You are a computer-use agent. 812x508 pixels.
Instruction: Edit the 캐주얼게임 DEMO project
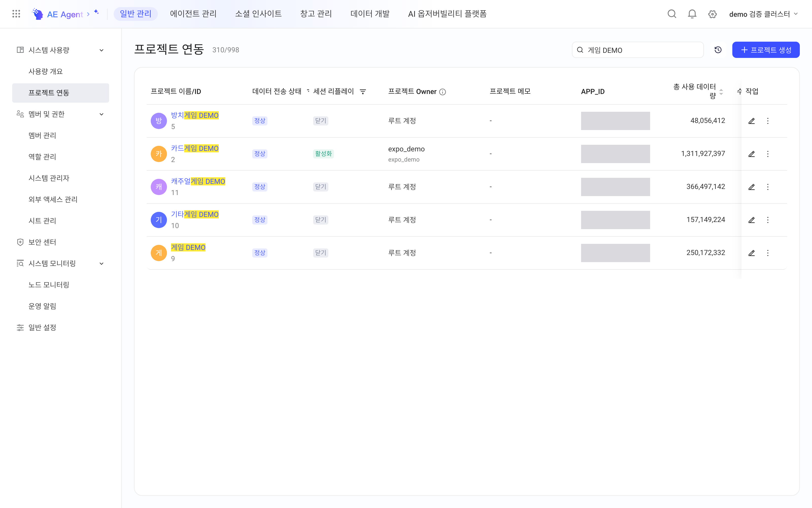752,187
